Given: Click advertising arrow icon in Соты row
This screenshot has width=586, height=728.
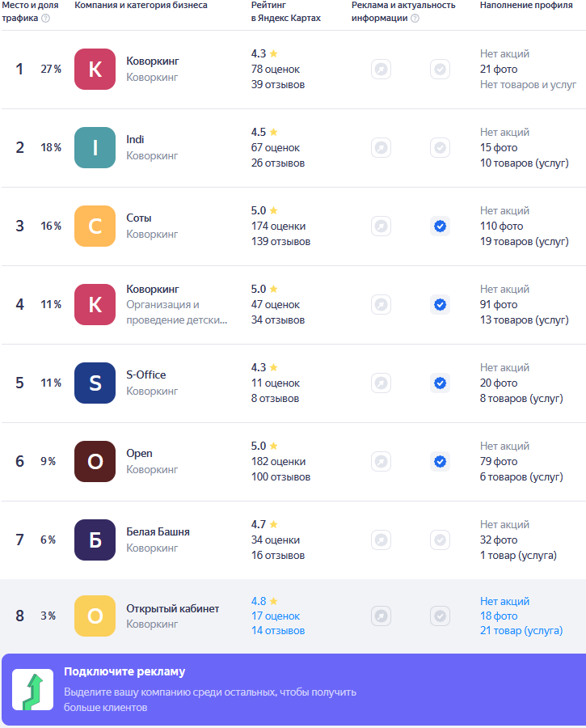Looking at the screenshot, I should click(381, 226).
